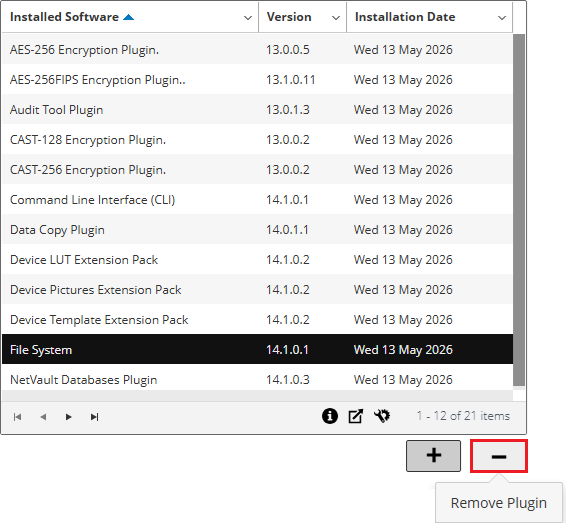Open Version column dropdown
566x526 pixels.
[x=336, y=18]
